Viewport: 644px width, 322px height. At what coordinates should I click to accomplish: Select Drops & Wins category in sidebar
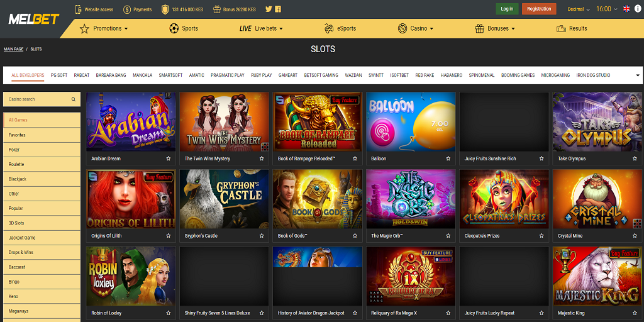click(x=42, y=252)
